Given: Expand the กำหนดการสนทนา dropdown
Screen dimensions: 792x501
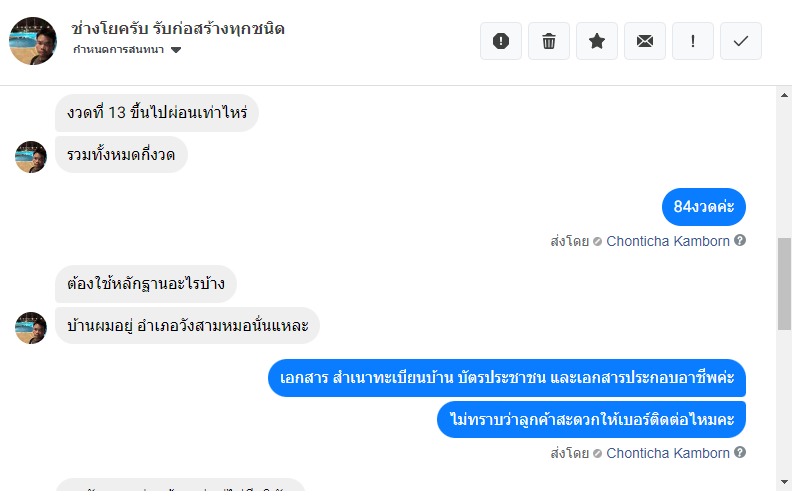Looking at the screenshot, I should coord(176,50).
